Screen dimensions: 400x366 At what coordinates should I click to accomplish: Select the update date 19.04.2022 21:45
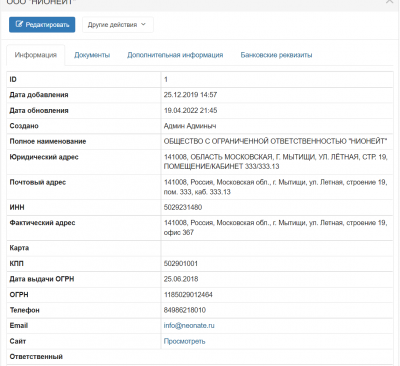click(x=190, y=110)
